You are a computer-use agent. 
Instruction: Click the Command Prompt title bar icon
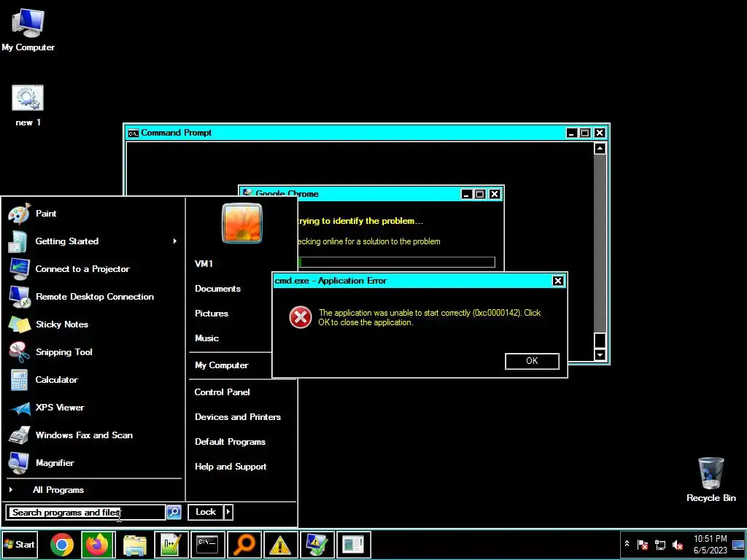(133, 133)
